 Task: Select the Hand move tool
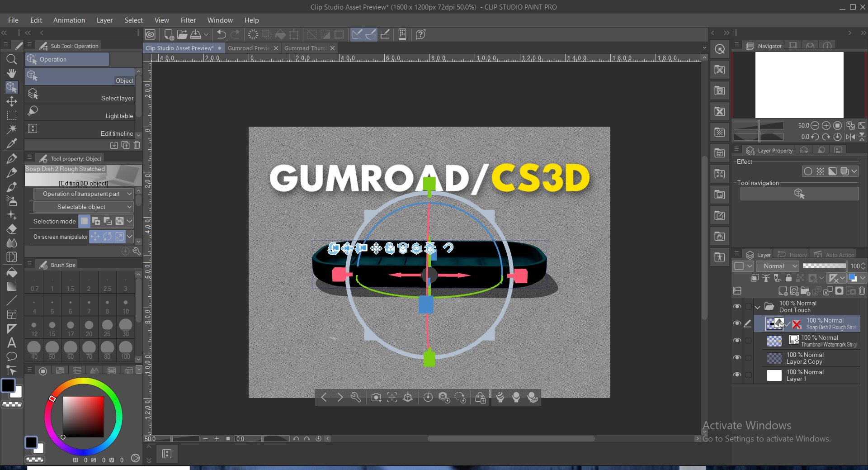point(12,73)
